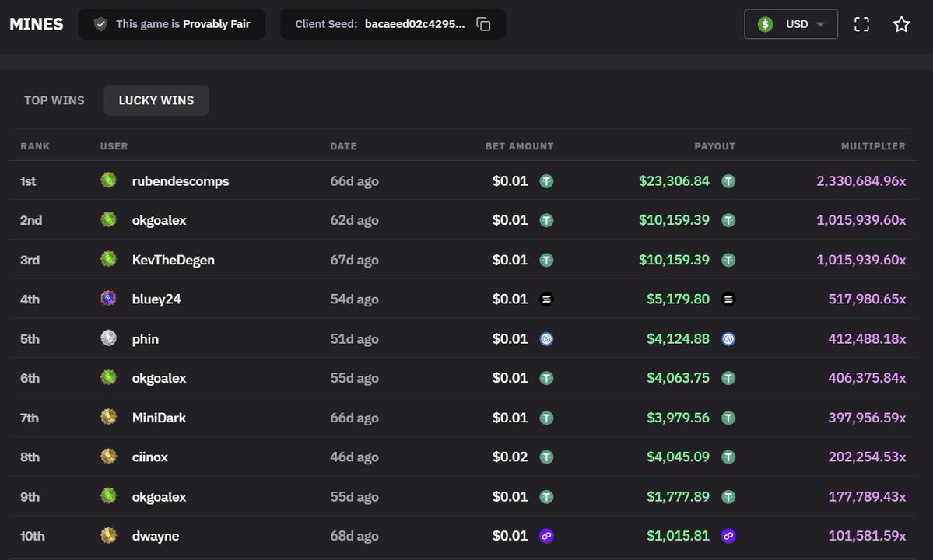This screenshot has height=560, width=933.
Task: Click the 202,254.53x multiplier value
Action: [867, 457]
